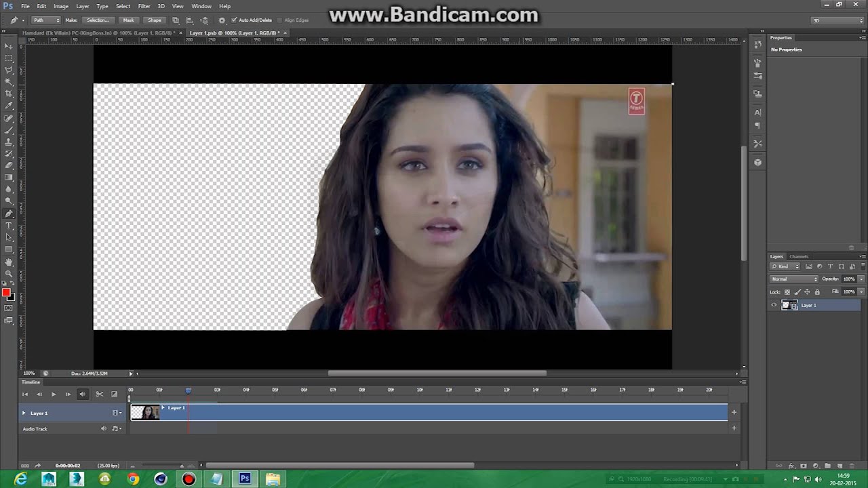Open Internet Explorer from the taskbar

pos(21,479)
